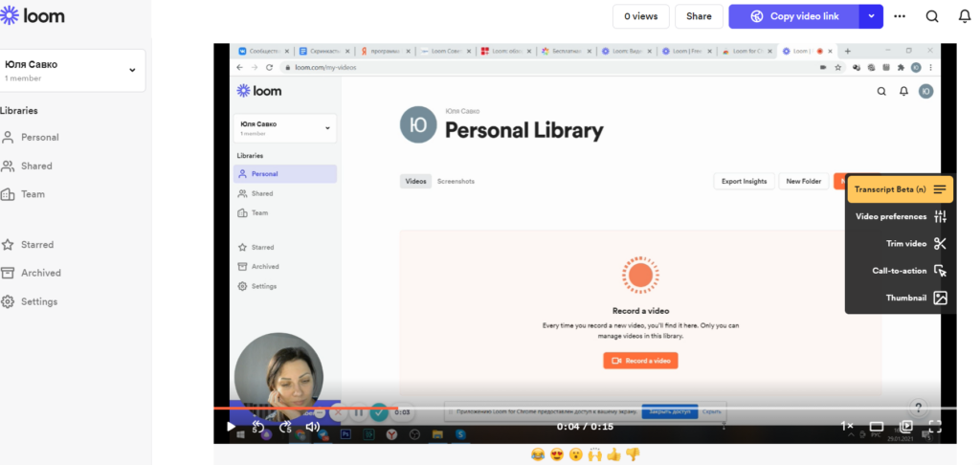Open the 1× playback speed menu
This screenshot has height=465, width=980.
(x=847, y=426)
